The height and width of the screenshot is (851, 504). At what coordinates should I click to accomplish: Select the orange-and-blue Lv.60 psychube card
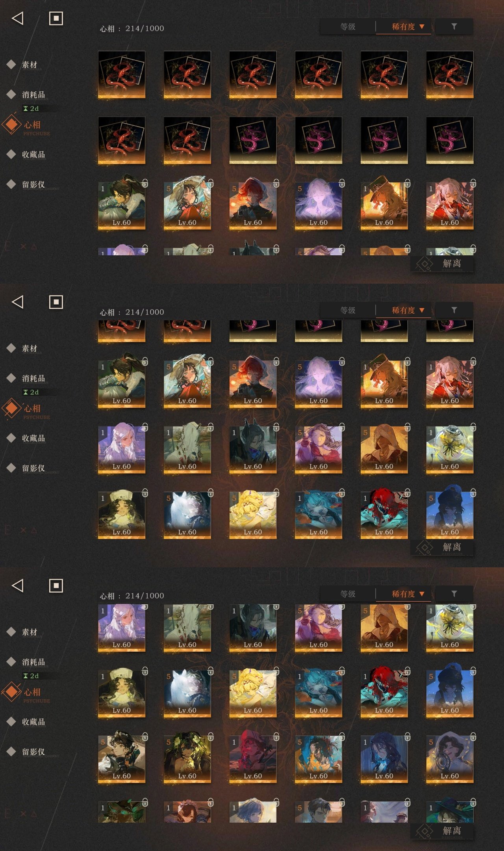(319, 759)
